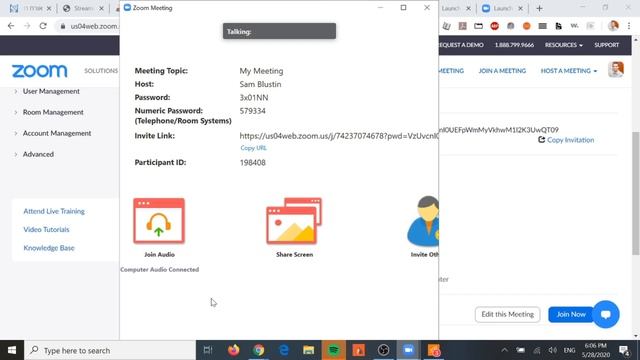Click the blue Join Now button
This screenshot has height=360, width=640.
(571, 314)
